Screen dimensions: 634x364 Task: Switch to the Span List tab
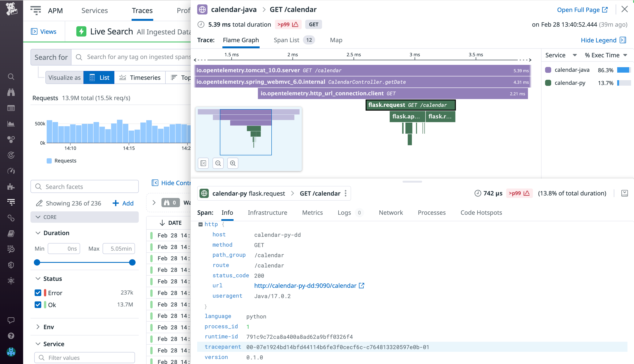pyautogui.click(x=286, y=40)
